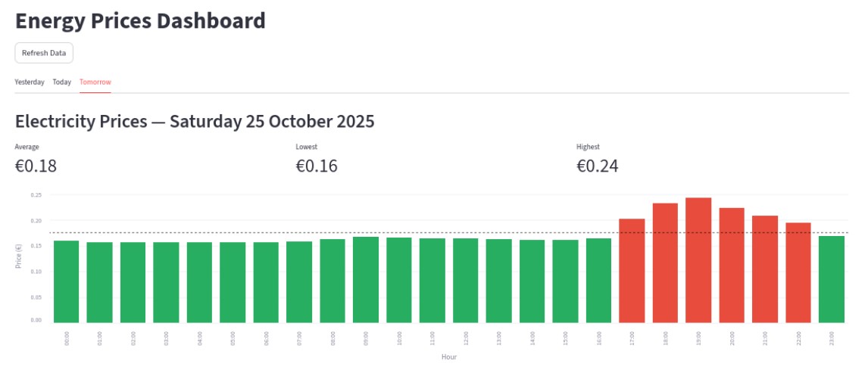Screen dimensions: 868x376
Task: Click the Highest price value €0.24
Action: (x=598, y=166)
